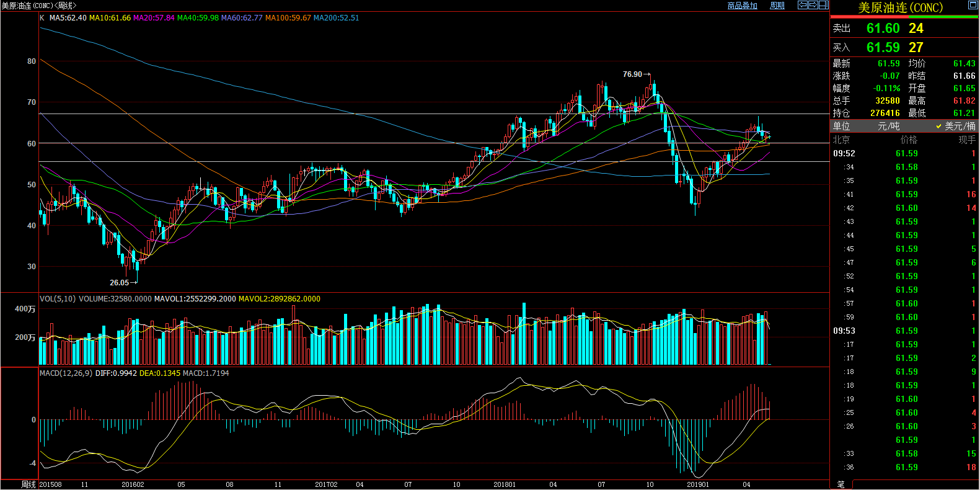Click the 北京 time column header
Image resolution: width=980 pixels, height=490 pixels.
[x=841, y=140]
